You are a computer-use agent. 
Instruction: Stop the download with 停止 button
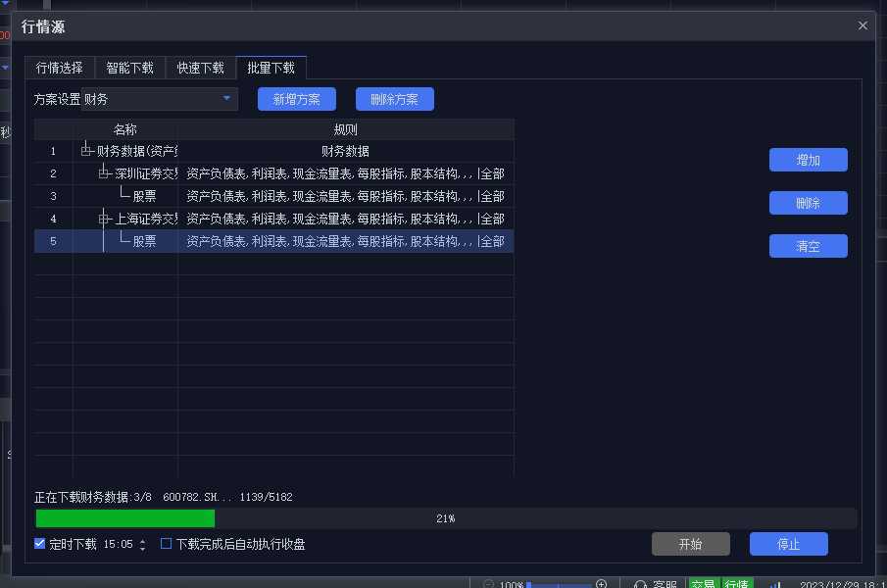789,544
